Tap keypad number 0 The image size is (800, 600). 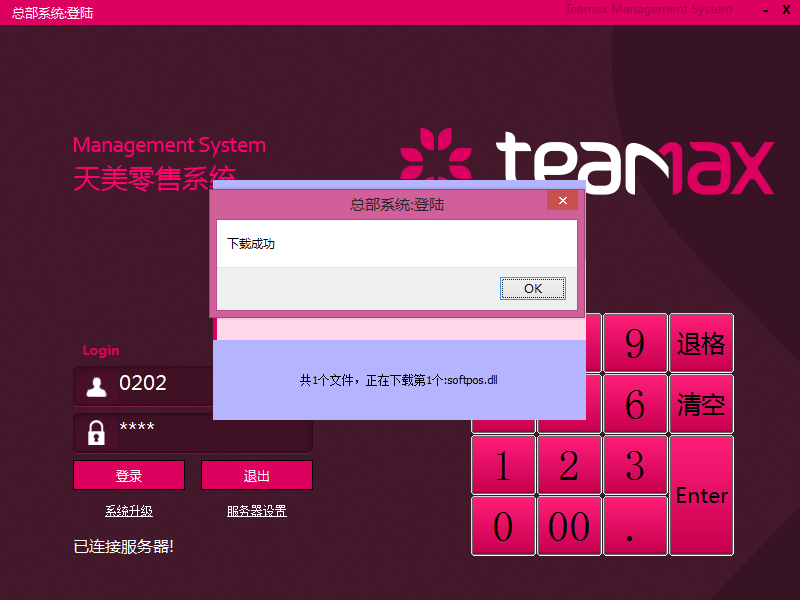coord(503,526)
